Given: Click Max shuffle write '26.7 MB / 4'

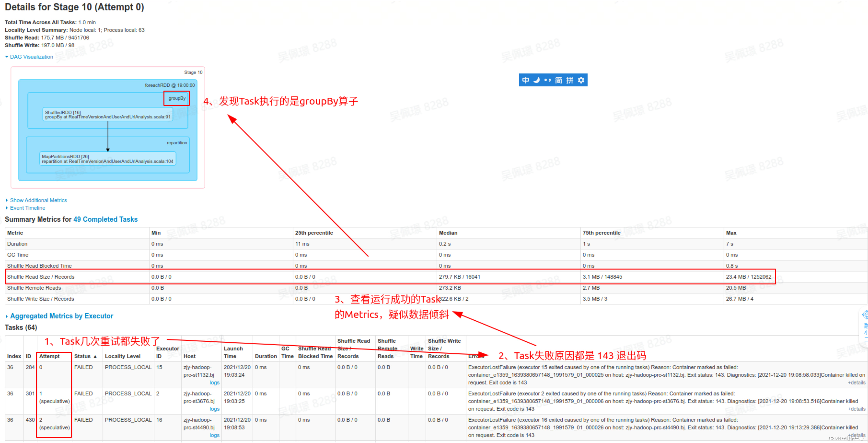Looking at the screenshot, I should click(x=740, y=299).
